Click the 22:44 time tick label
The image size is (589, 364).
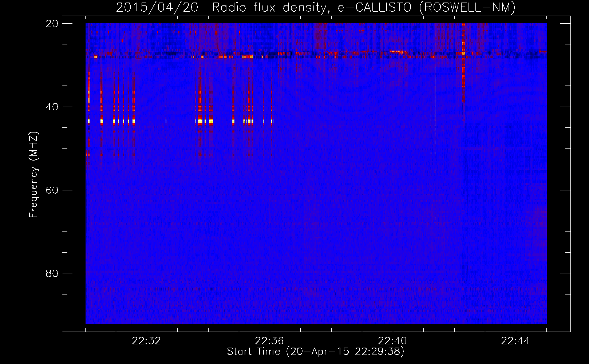515,341
